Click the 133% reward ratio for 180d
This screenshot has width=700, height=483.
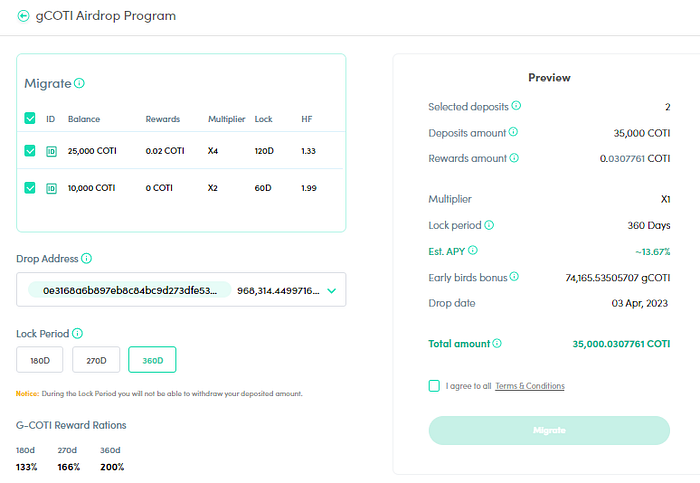coord(27,467)
